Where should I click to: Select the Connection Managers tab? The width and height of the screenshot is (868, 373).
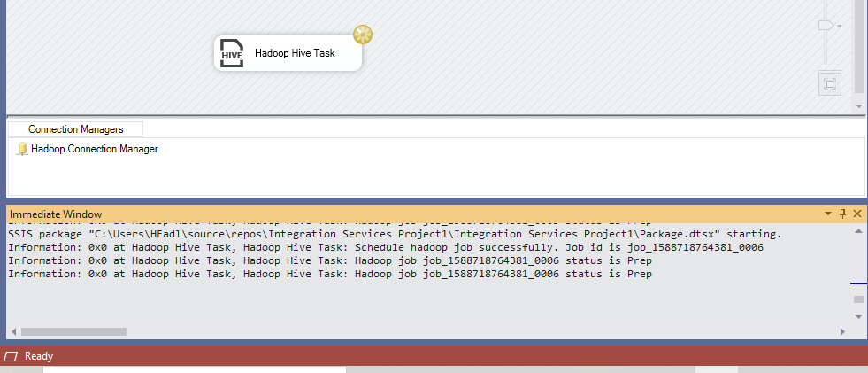click(x=75, y=129)
